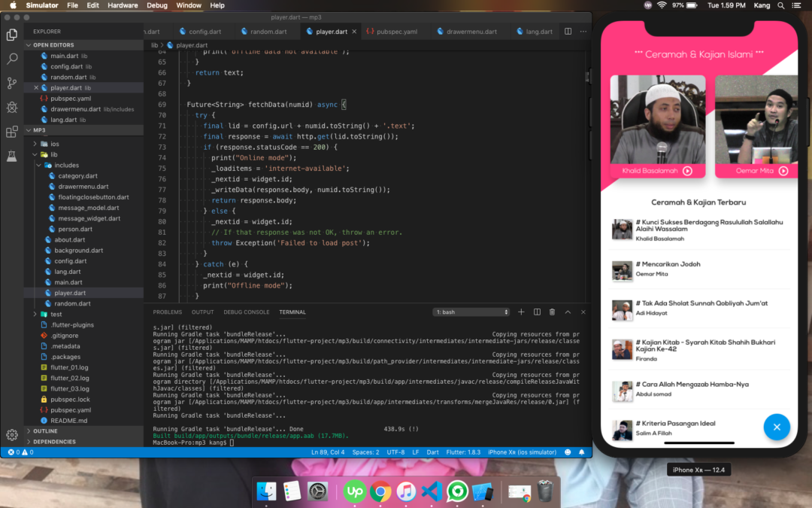Tap the blue floating close button in the simulator
Viewport: 812px width, 508px height.
[x=777, y=427]
